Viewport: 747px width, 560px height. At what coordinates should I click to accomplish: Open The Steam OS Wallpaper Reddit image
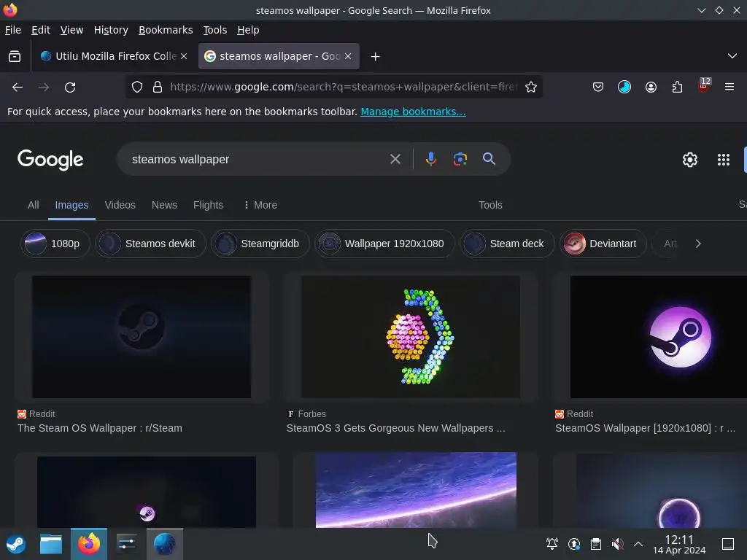(x=142, y=337)
